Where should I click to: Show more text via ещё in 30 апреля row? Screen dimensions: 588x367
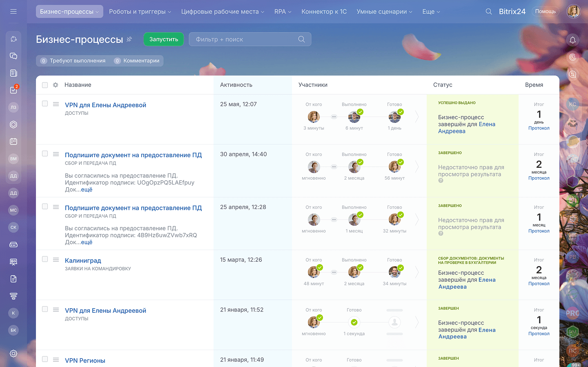tap(87, 189)
